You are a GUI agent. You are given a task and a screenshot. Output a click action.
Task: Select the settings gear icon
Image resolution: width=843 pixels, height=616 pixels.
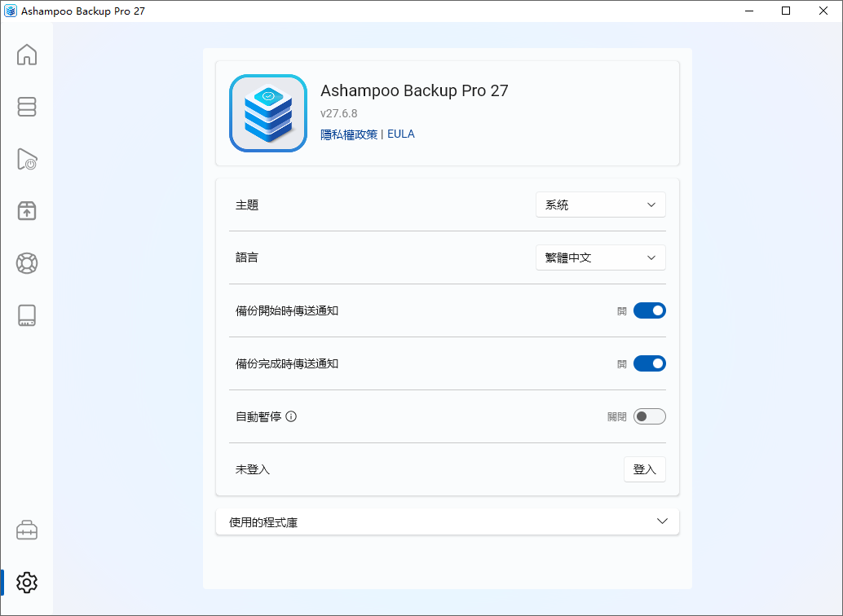coord(27,582)
